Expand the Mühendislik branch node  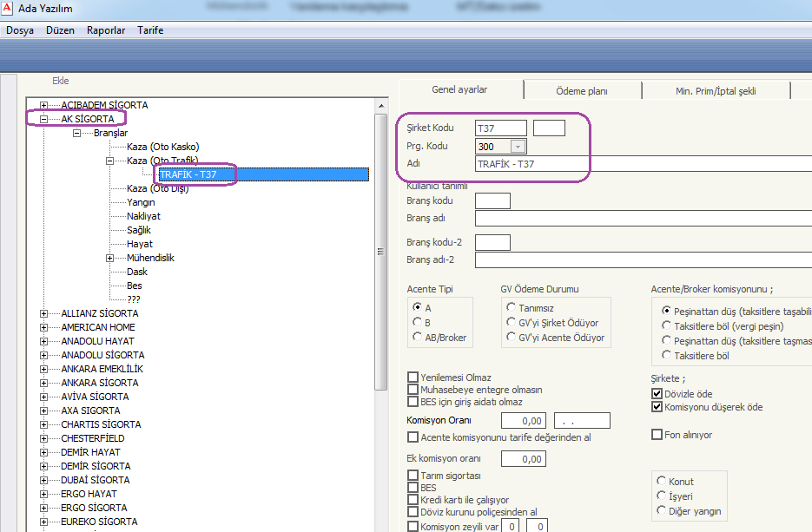[110, 258]
